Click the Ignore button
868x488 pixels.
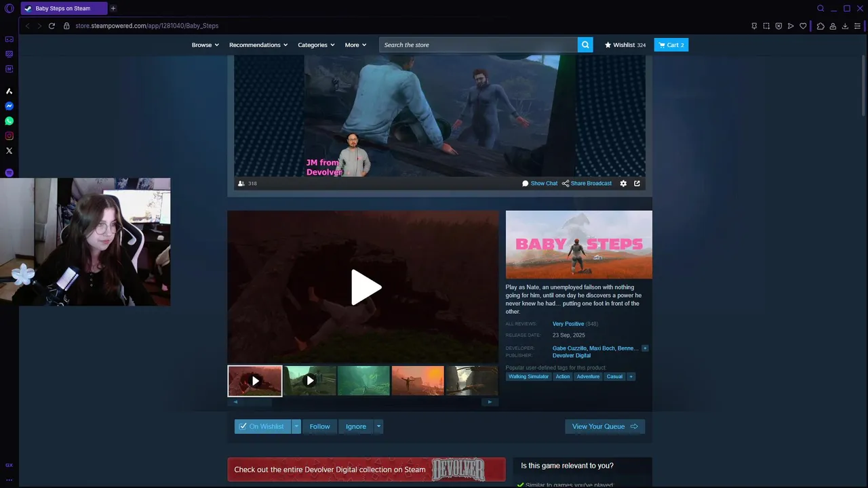[x=356, y=426]
